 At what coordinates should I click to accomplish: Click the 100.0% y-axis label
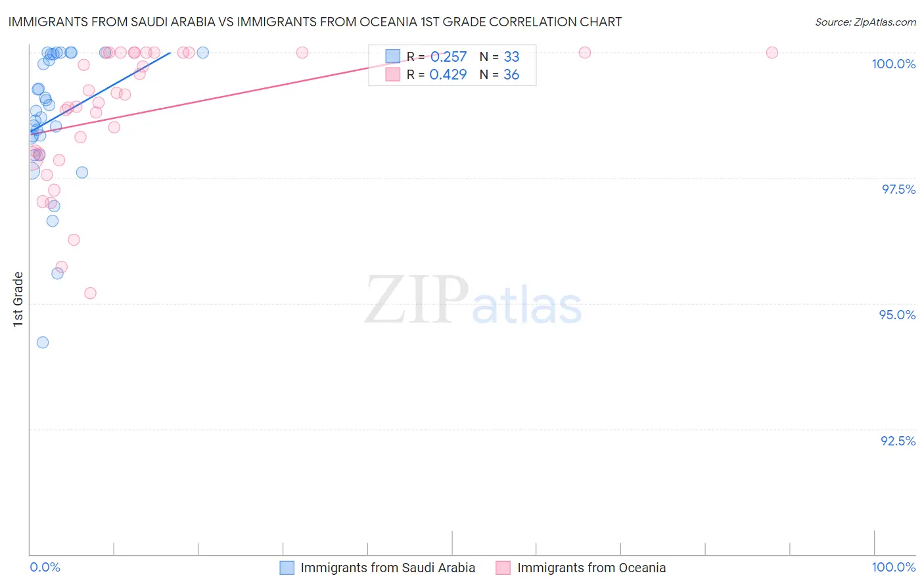893,64
